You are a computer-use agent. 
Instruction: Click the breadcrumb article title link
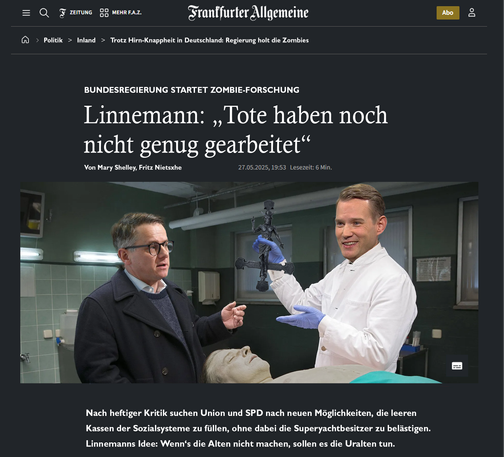(209, 40)
